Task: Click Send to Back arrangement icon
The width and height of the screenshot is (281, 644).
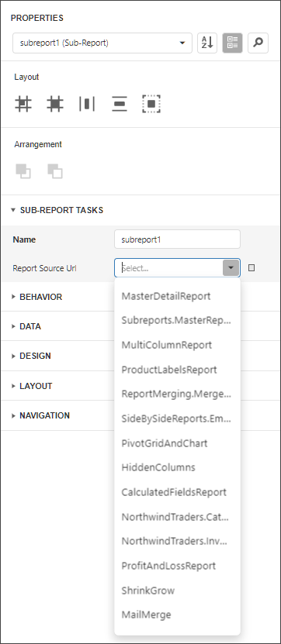Action: [x=55, y=170]
